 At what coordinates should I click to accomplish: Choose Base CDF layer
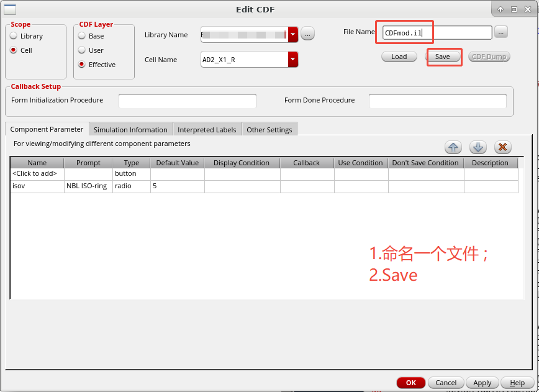pos(82,36)
